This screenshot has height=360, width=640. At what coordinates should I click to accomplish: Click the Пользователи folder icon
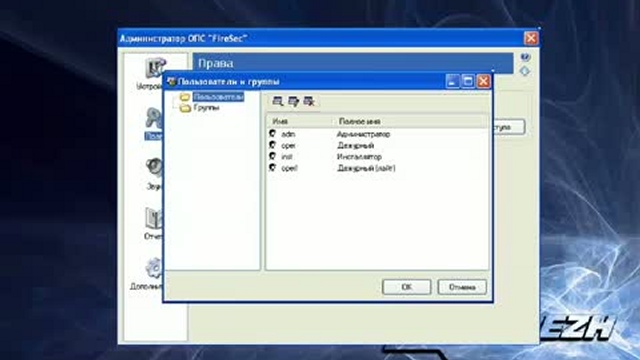click(x=185, y=97)
